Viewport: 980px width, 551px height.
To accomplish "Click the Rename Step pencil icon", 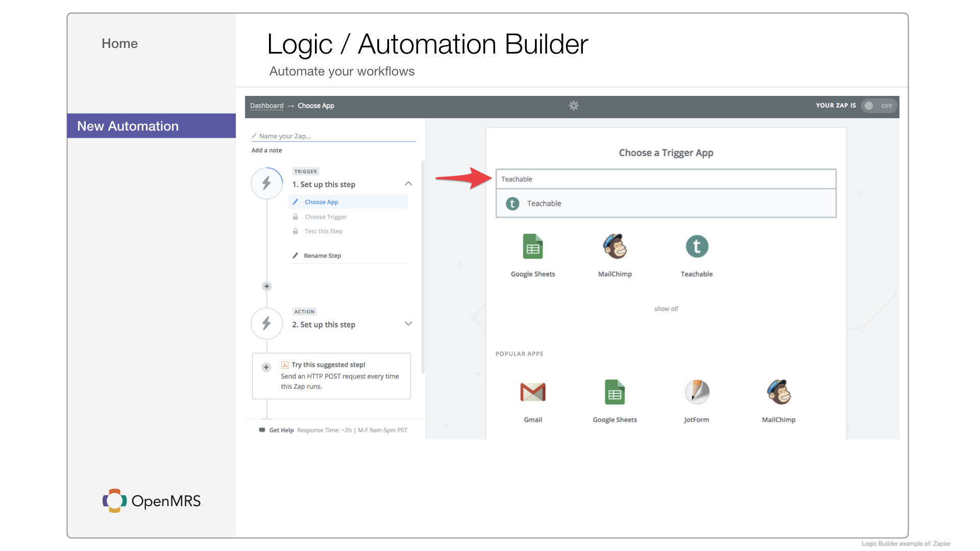I will tap(295, 256).
